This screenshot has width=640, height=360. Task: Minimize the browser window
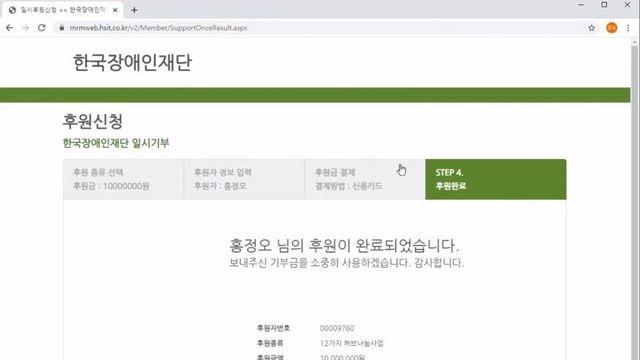coord(581,5)
